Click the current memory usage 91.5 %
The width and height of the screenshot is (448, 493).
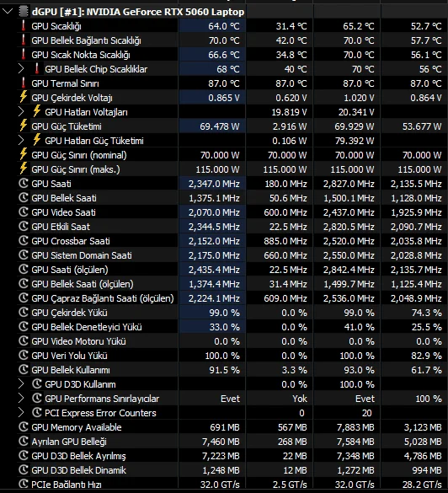224,370
